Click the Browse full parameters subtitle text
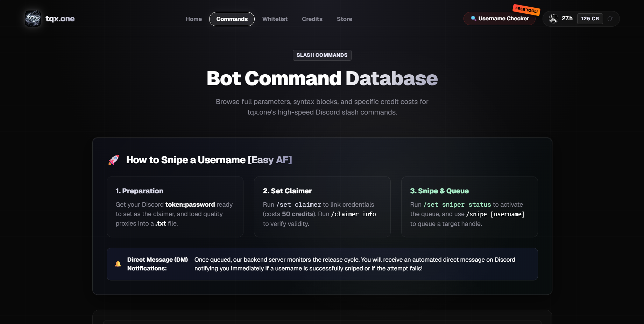The height and width of the screenshot is (324, 644). (x=322, y=107)
